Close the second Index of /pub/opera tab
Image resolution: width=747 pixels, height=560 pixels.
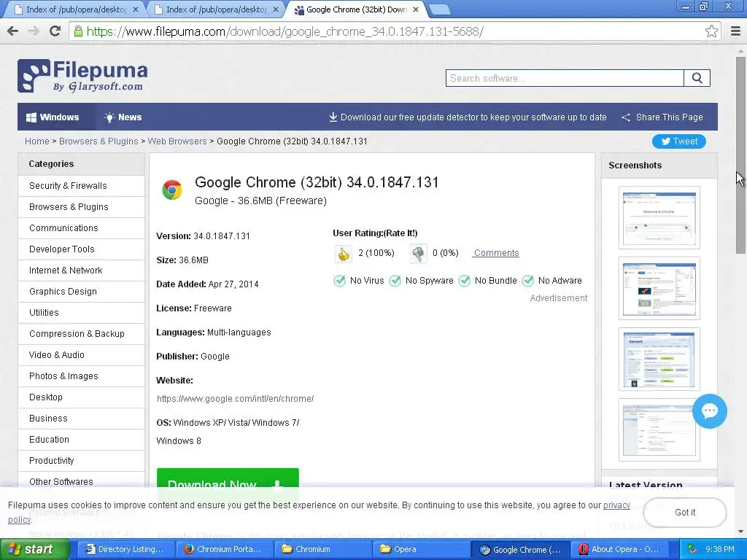[x=275, y=9]
